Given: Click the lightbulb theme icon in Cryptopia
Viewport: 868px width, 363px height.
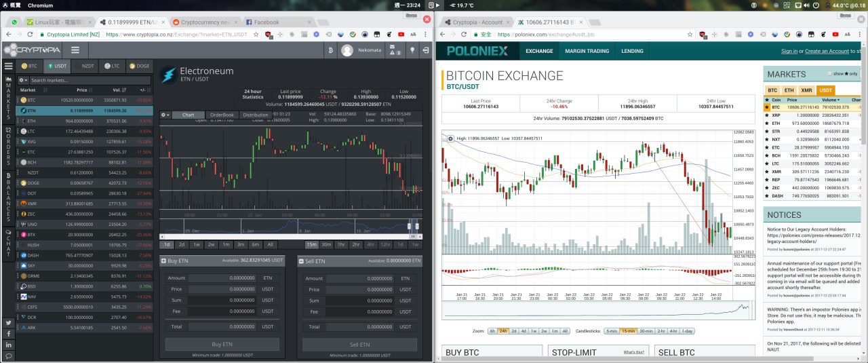Looking at the screenshot, I should 411,50.
